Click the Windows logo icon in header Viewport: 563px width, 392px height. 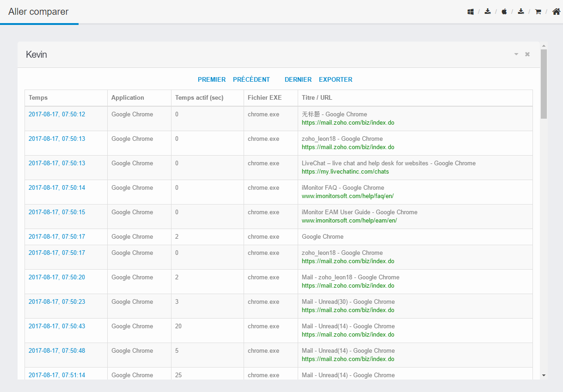tap(471, 12)
